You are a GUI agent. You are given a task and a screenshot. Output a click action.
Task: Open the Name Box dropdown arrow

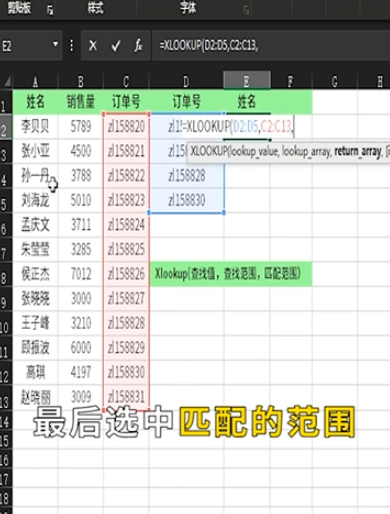tap(55, 44)
